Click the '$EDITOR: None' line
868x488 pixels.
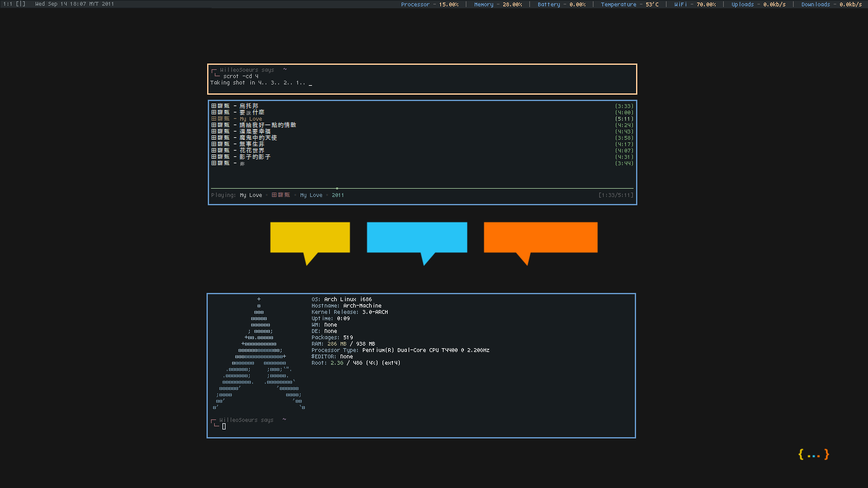pos(334,356)
